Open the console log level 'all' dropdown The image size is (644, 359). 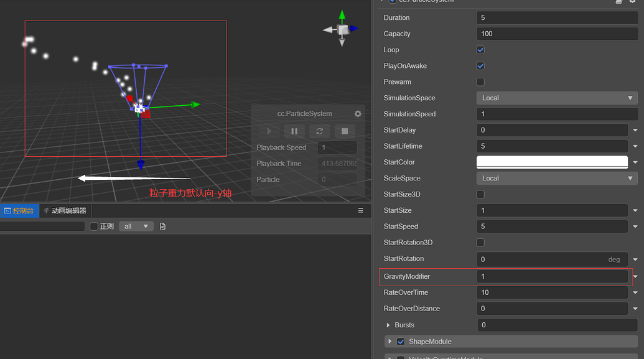[x=136, y=226]
